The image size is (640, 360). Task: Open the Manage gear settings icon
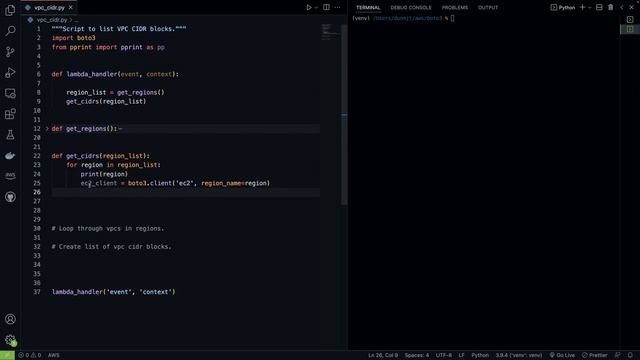[10, 340]
